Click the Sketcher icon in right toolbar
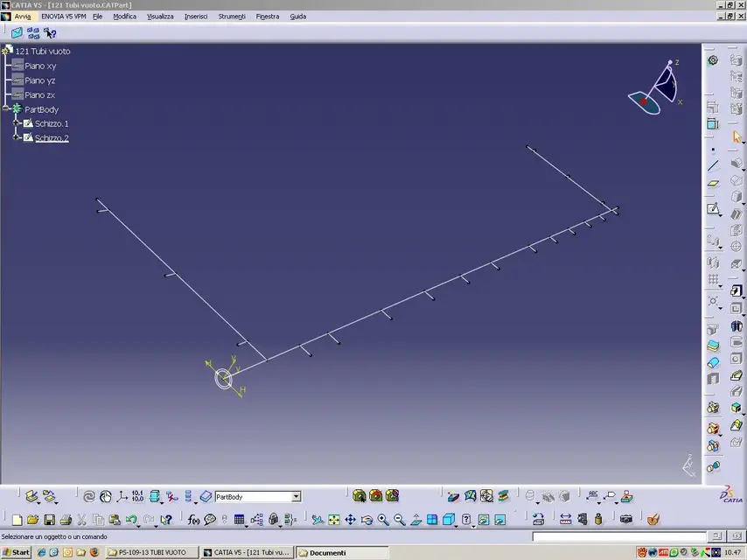This screenshot has width=747, height=560. point(713,209)
